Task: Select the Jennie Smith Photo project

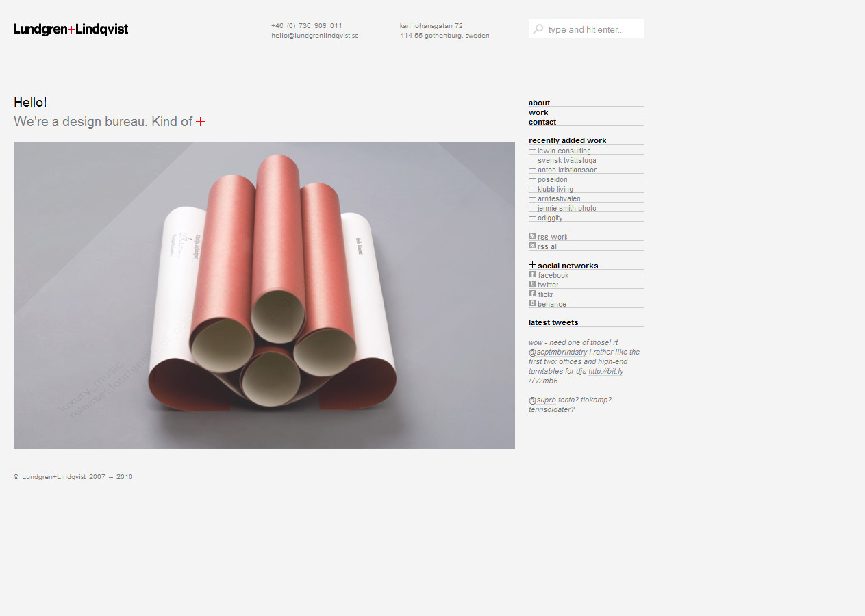Action: (566, 208)
